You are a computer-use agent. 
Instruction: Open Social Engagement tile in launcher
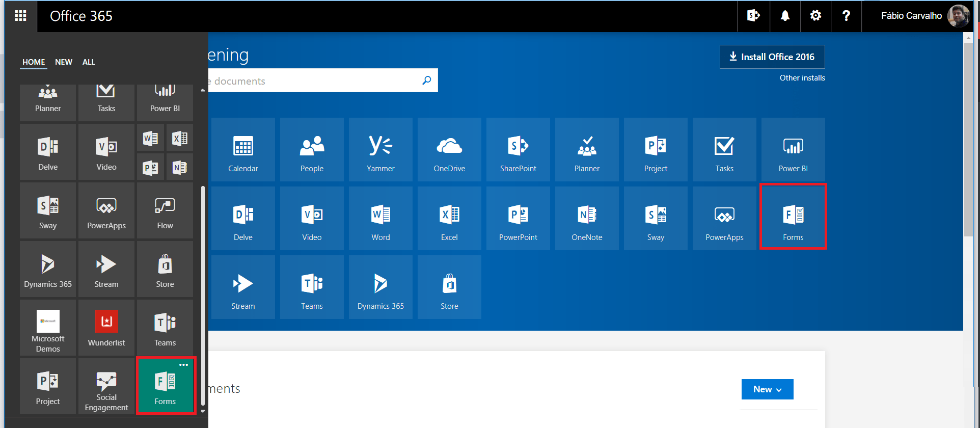tap(106, 386)
